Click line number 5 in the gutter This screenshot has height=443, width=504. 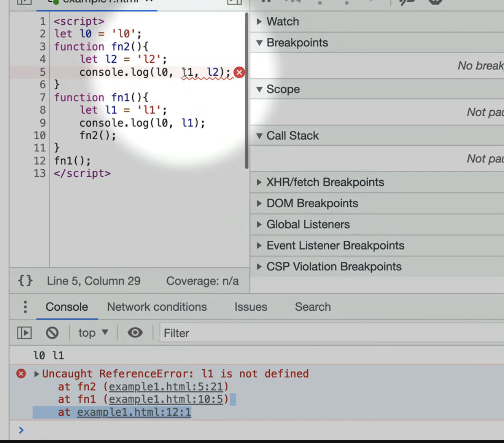pos(43,72)
